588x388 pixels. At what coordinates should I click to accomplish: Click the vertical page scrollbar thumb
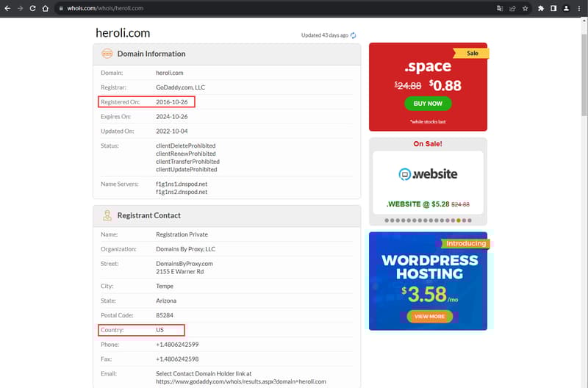click(584, 75)
